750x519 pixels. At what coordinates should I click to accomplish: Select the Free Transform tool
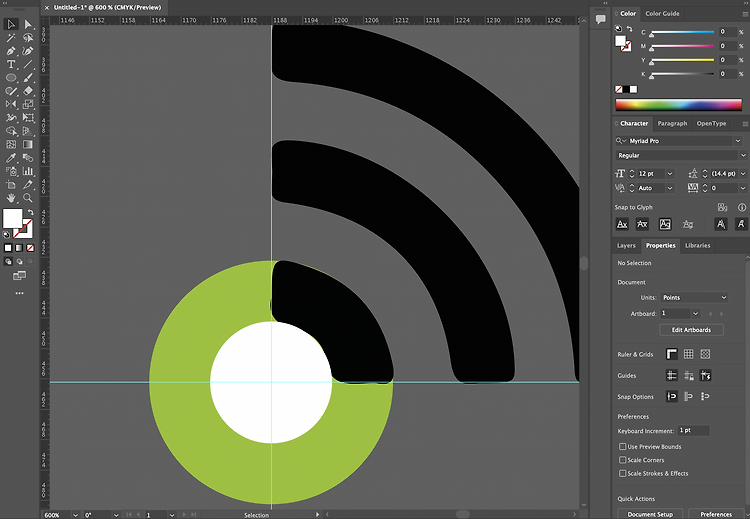tap(28, 117)
